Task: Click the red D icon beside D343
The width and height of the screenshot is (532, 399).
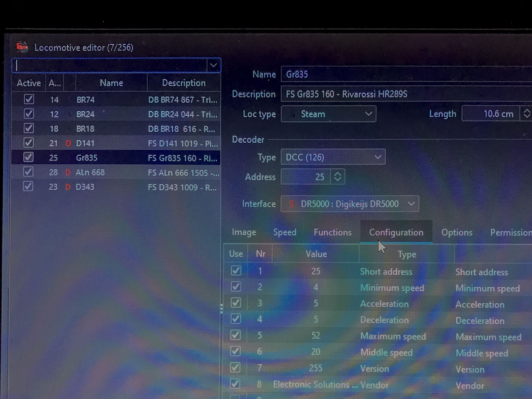Action: pos(68,187)
